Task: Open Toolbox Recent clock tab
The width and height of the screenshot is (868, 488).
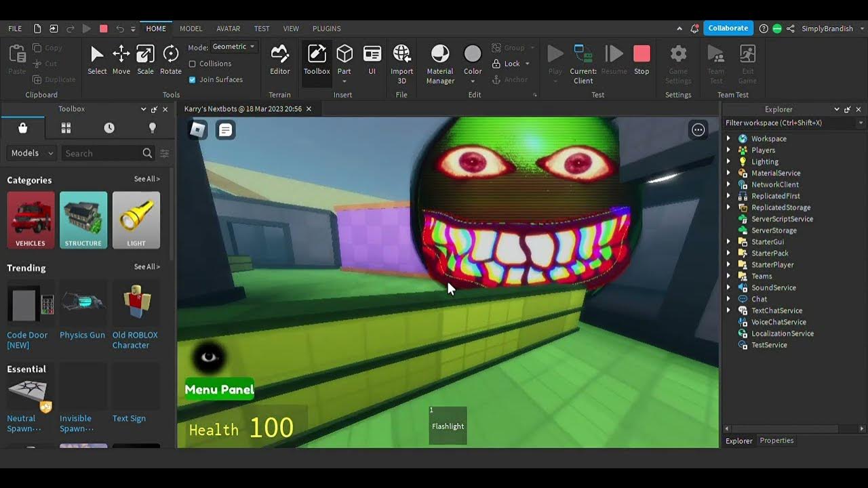Action: coord(109,128)
